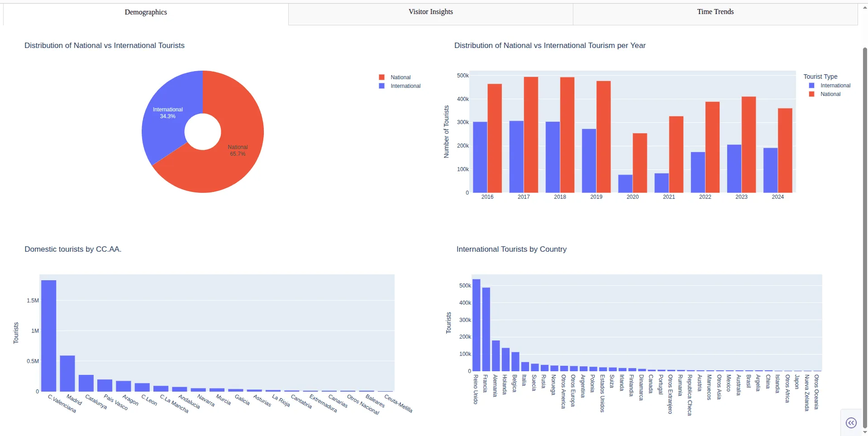
Task: Click the Catalunya bar in domestic chart
Action: coord(86,383)
